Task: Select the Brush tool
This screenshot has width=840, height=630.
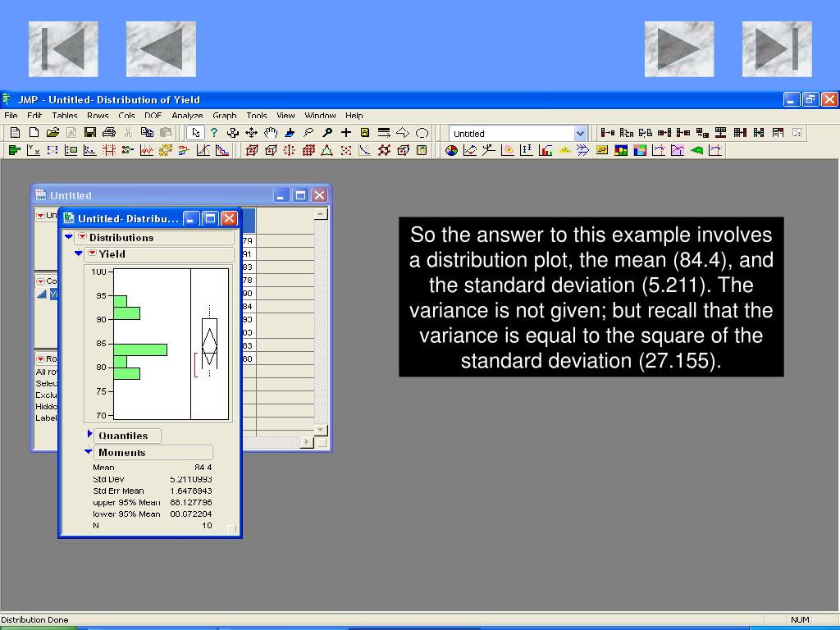Action: (290, 132)
